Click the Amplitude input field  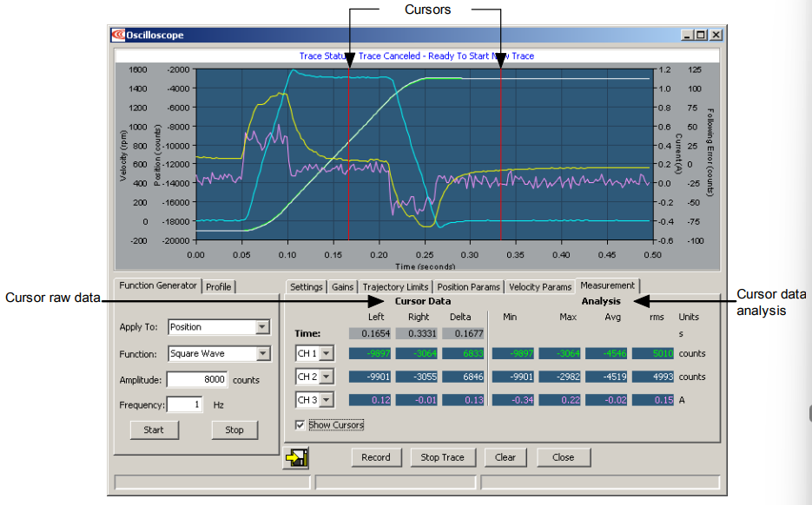click(197, 380)
